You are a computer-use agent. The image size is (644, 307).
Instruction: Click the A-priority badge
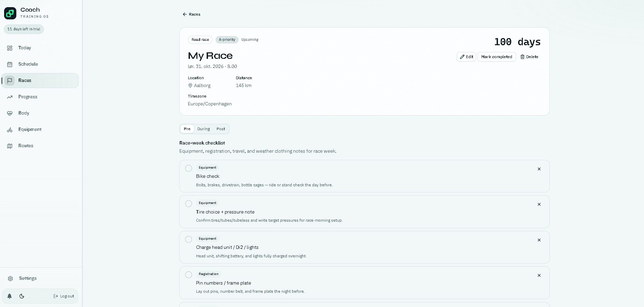(x=227, y=40)
